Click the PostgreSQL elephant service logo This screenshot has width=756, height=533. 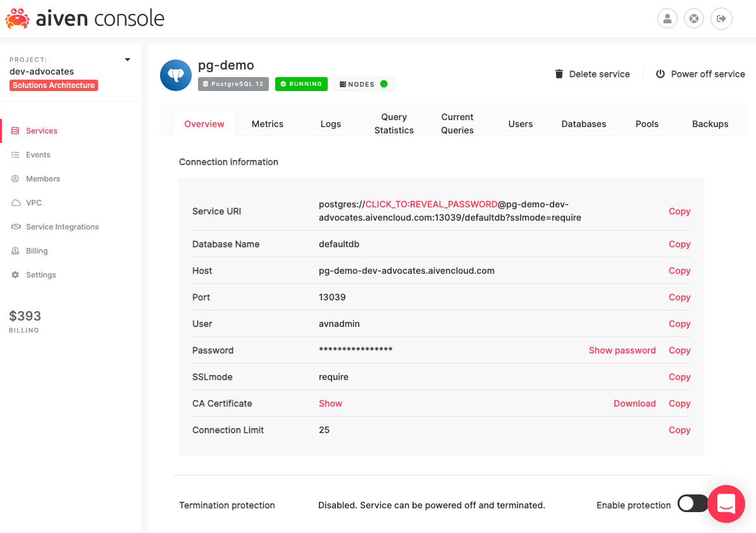coord(176,75)
